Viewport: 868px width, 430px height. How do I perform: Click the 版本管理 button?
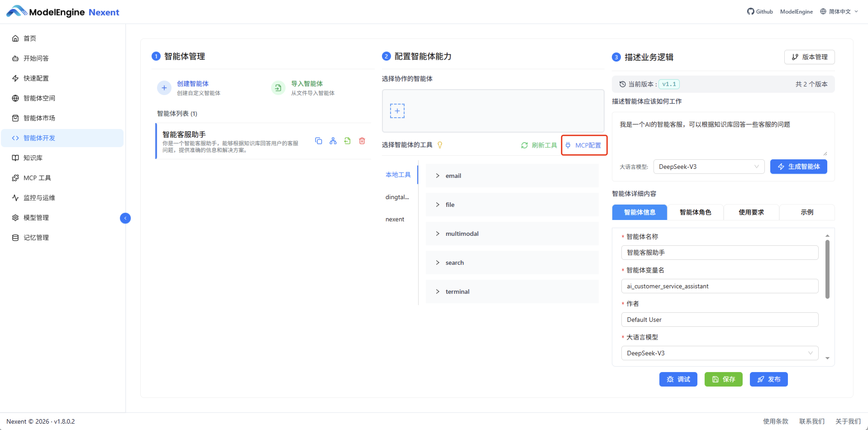pyautogui.click(x=809, y=57)
